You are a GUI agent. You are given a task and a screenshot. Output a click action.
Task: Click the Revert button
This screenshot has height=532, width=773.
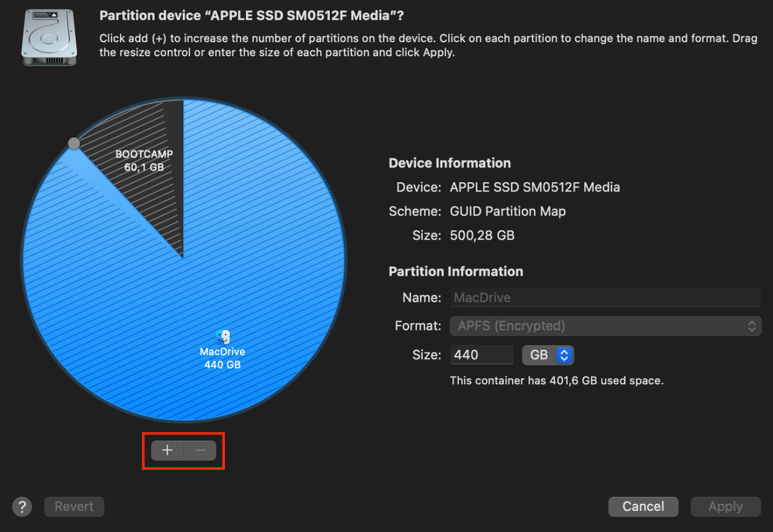[74, 507]
